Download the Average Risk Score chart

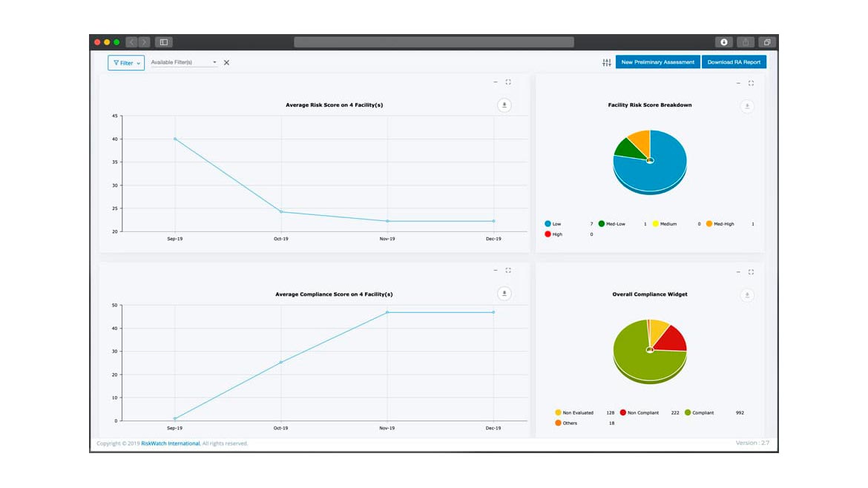point(504,105)
